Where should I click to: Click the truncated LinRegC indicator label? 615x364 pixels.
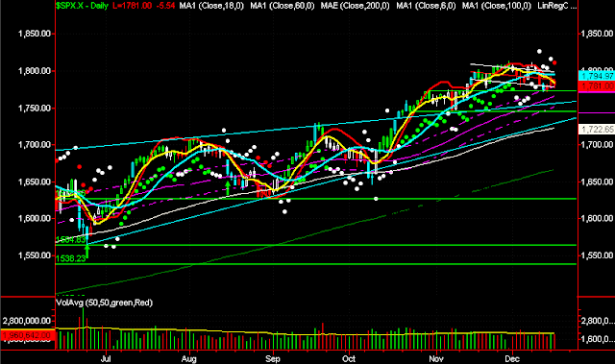557,6
